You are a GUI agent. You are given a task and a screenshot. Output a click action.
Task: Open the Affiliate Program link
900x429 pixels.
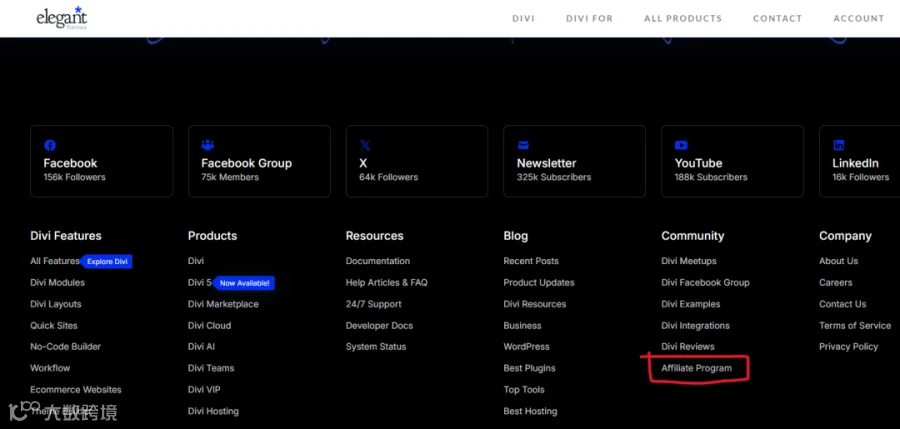[x=697, y=368]
